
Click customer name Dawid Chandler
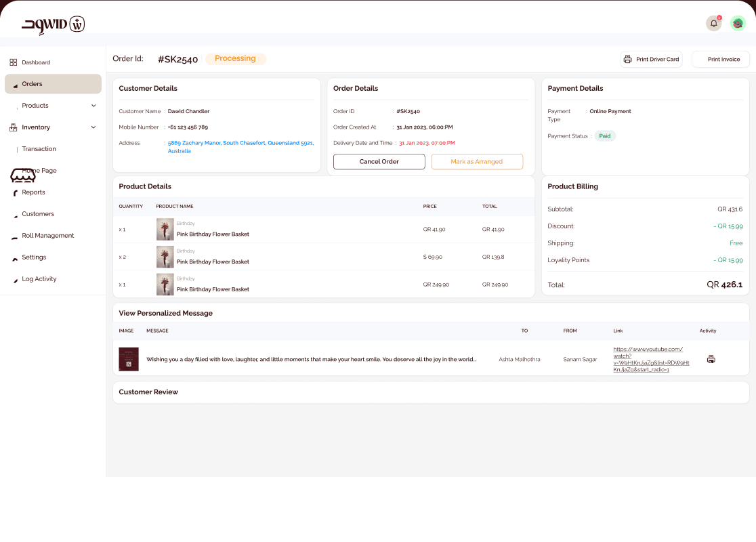coord(188,111)
